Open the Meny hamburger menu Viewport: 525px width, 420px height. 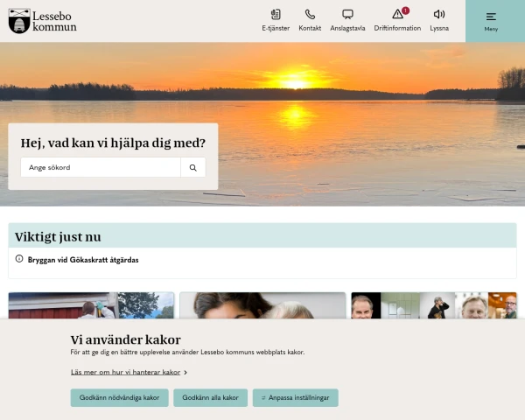491,21
